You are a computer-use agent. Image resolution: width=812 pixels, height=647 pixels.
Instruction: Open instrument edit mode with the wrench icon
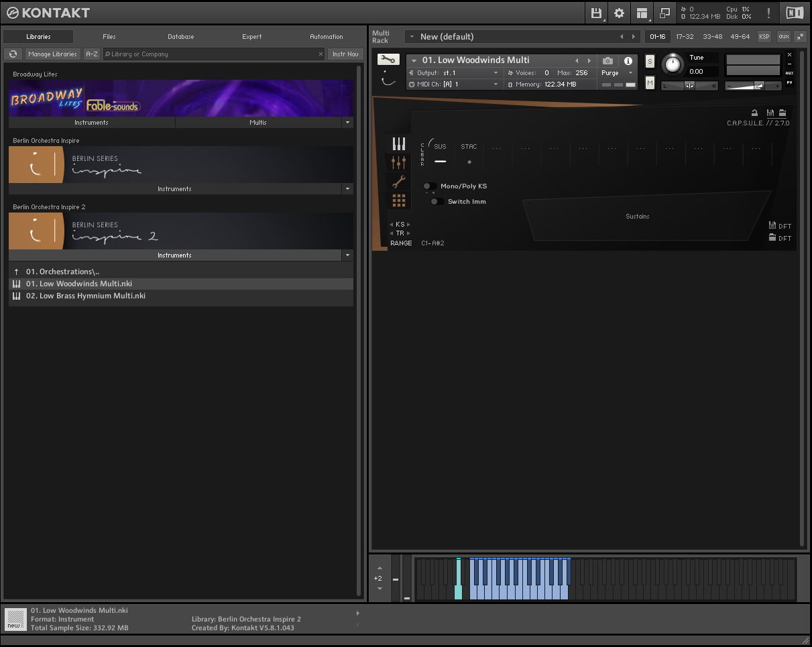coord(388,60)
